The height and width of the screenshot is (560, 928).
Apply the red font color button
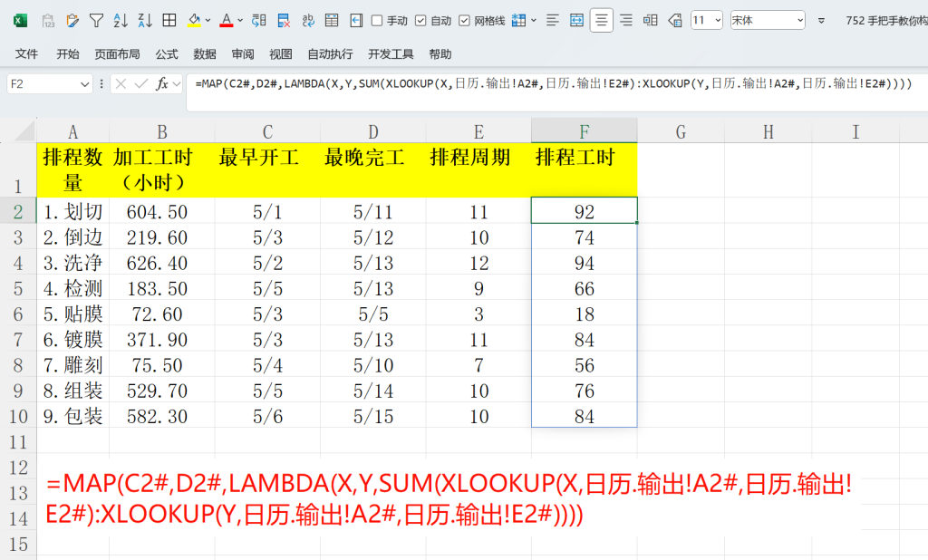tap(226, 21)
